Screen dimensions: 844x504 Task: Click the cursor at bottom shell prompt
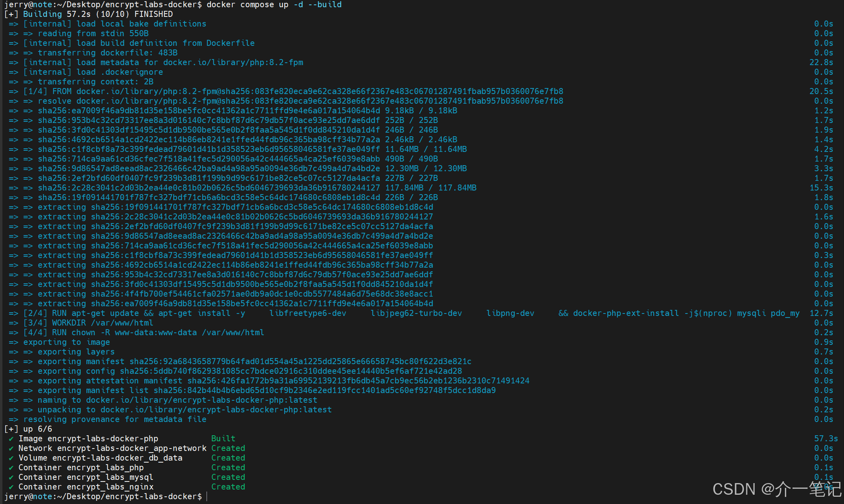[x=207, y=497]
